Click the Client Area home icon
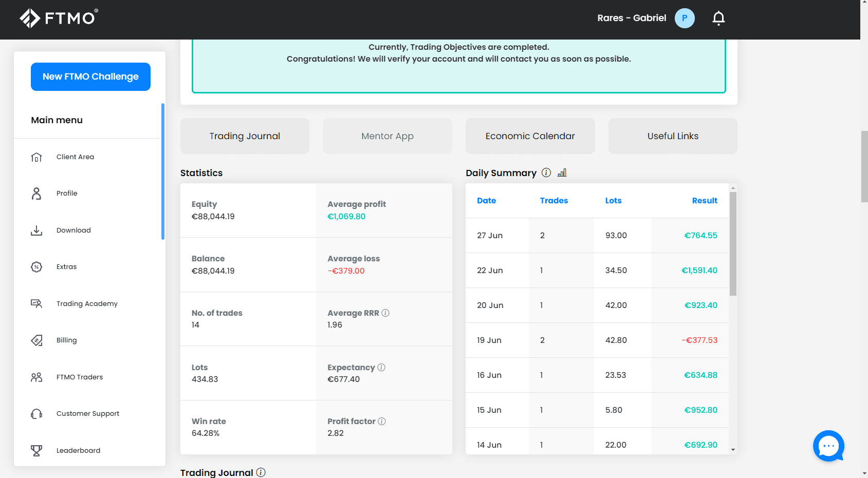Image resolution: width=868 pixels, height=478 pixels. 36,157
